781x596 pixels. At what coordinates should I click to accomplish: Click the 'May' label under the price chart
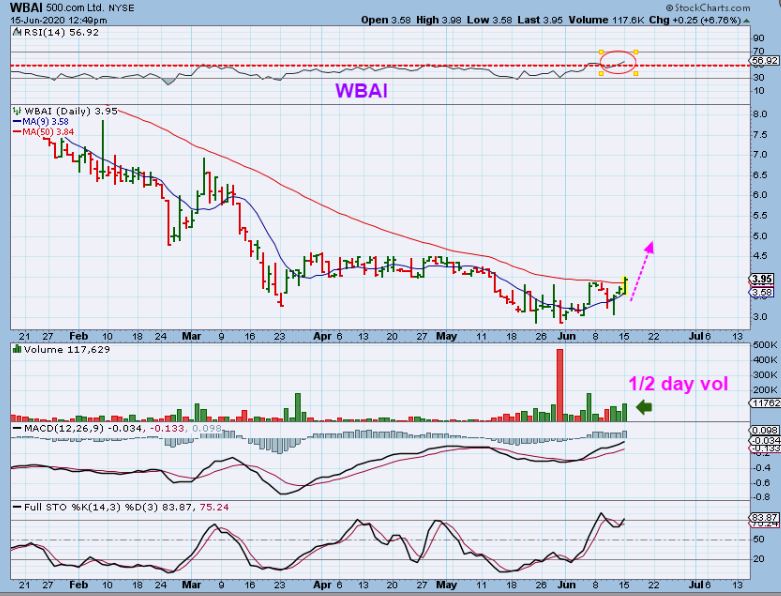click(x=446, y=337)
